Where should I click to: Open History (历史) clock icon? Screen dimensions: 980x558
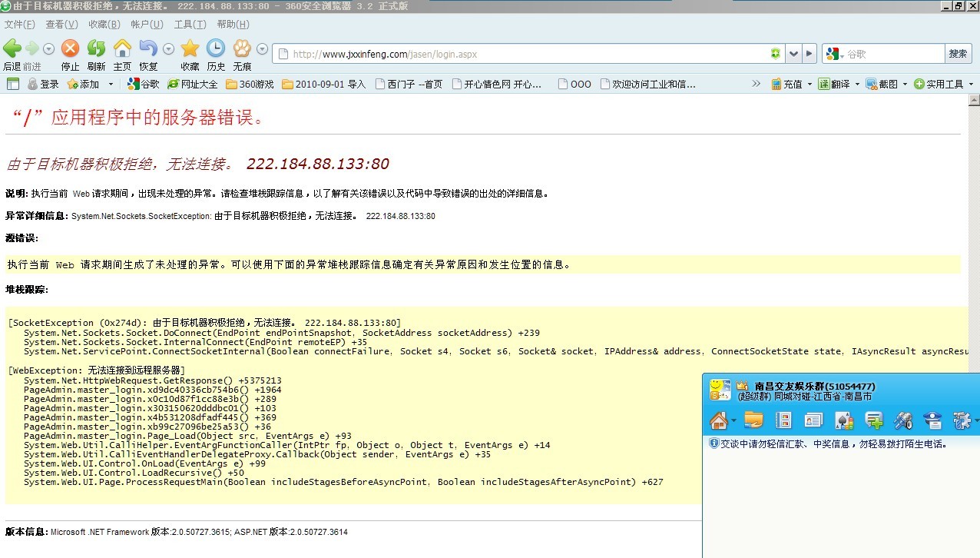[216, 49]
